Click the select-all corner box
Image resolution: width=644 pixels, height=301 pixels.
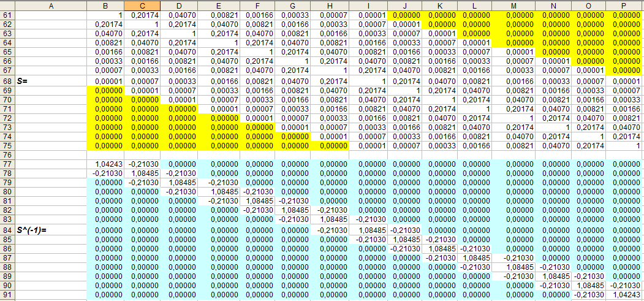pyautogui.click(x=8, y=6)
